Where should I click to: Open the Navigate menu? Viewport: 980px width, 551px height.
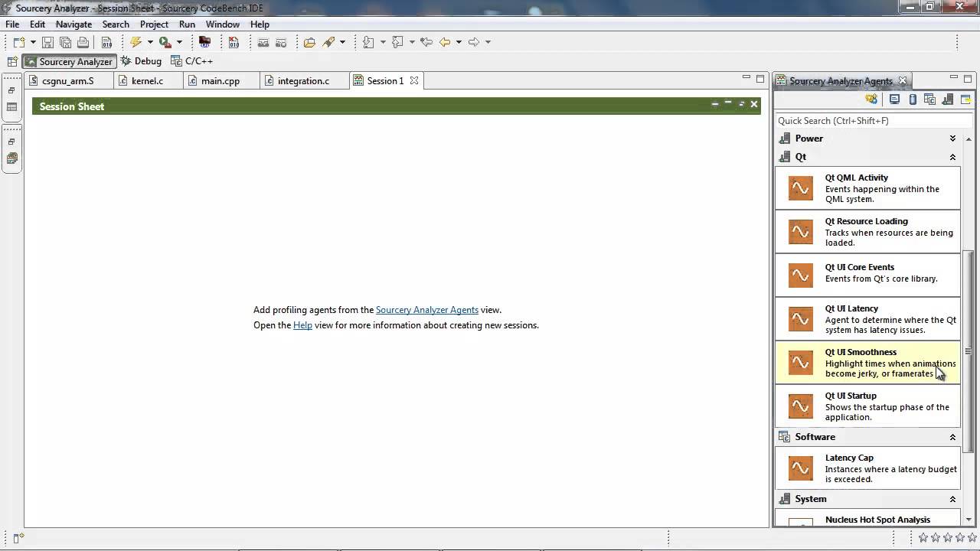[73, 24]
